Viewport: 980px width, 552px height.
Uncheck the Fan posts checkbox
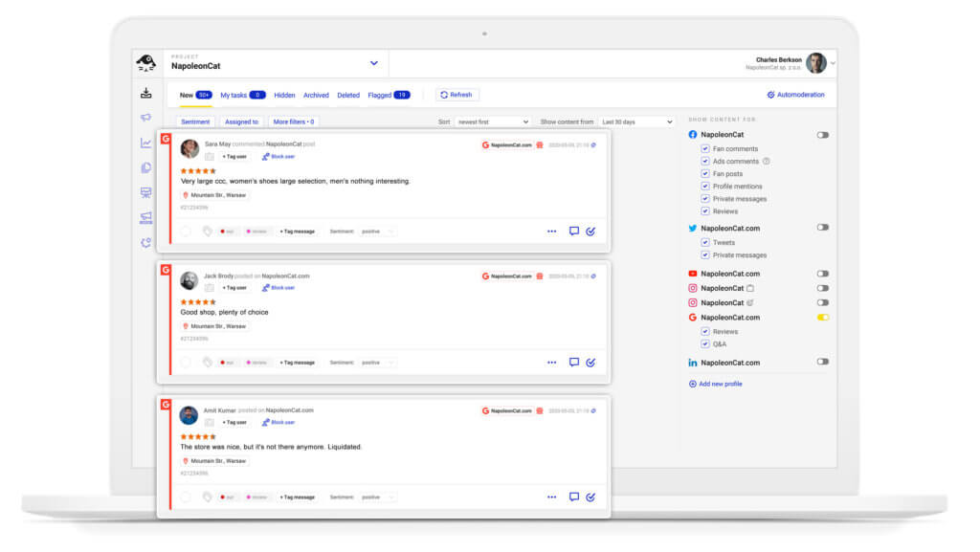click(x=705, y=173)
